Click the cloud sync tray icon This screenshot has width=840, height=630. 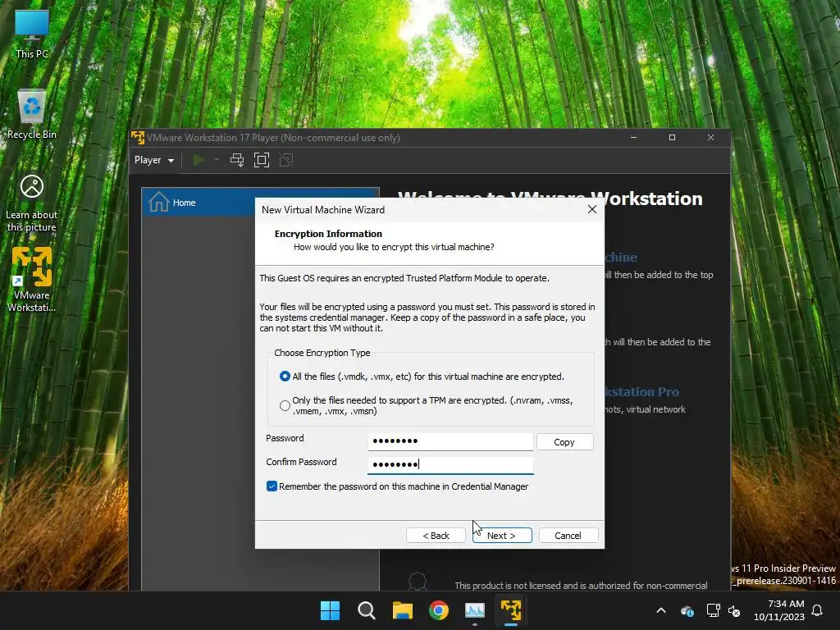[x=687, y=610]
